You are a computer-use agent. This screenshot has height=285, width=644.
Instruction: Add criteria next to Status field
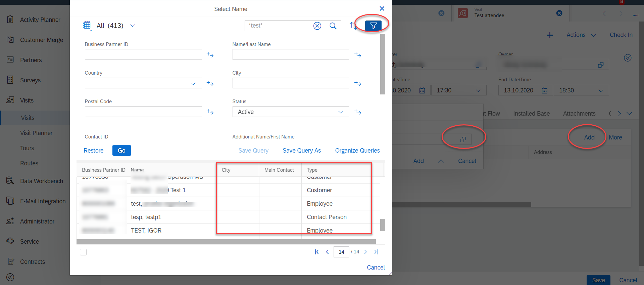pyautogui.click(x=358, y=112)
